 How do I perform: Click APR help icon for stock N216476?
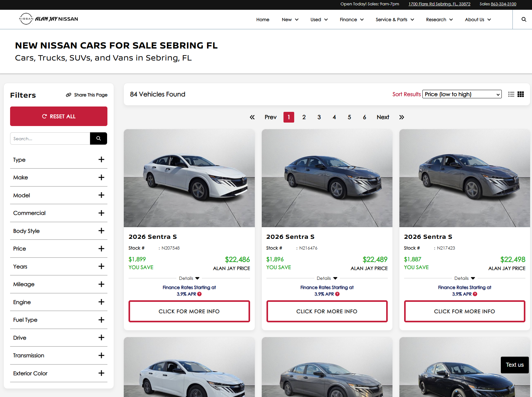point(337,294)
